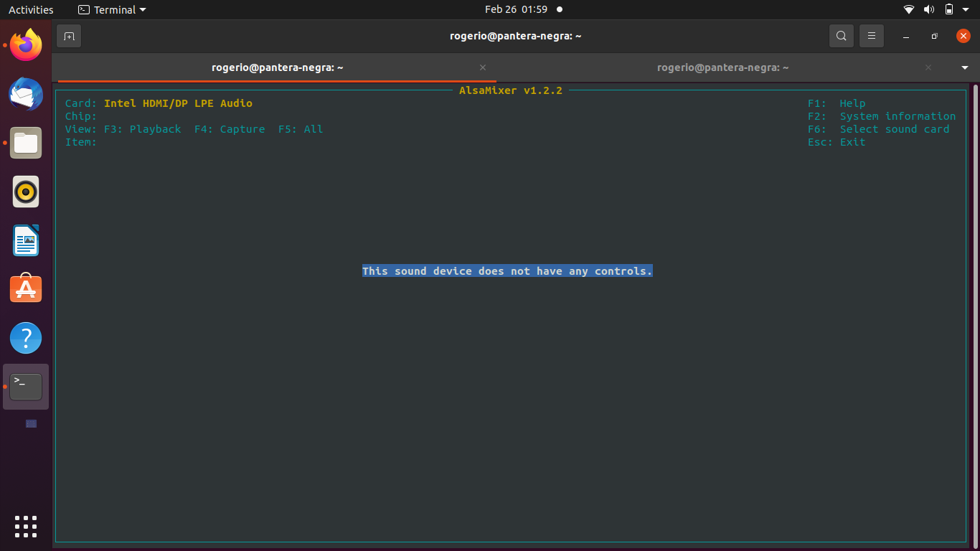This screenshot has width=980, height=551.
Task: Open Ubuntu Software store icon
Action: click(26, 288)
